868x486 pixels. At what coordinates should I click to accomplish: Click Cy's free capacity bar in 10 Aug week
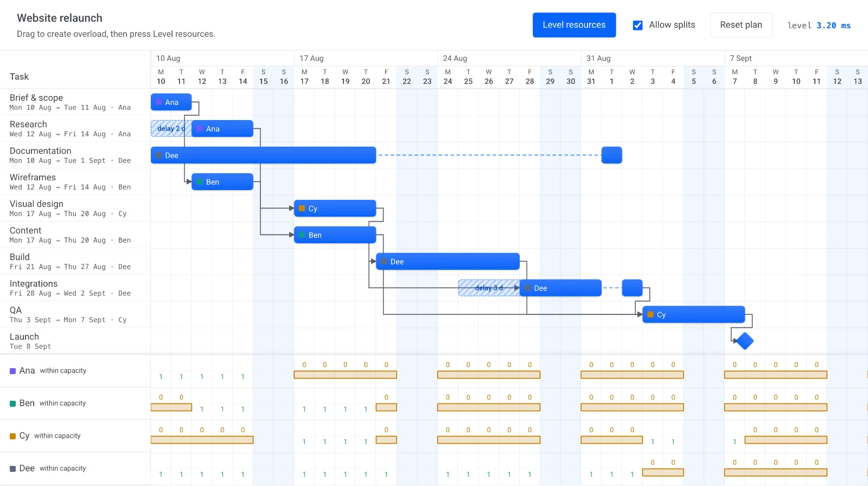pyautogui.click(x=202, y=440)
